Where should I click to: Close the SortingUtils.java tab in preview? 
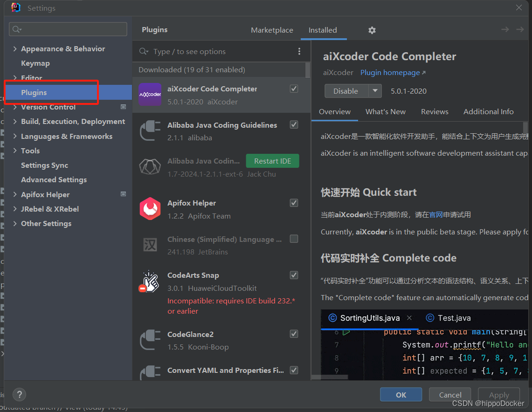(x=409, y=318)
